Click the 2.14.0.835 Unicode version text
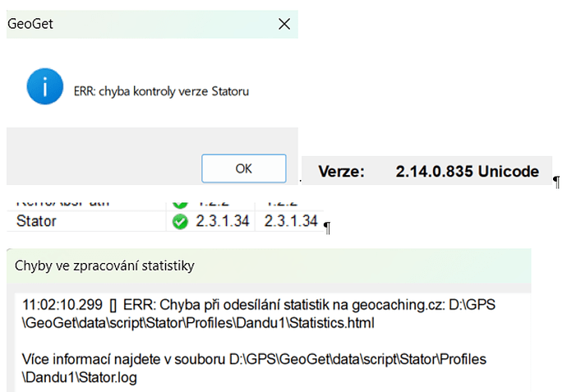567x392 pixels. pyautogui.click(x=468, y=172)
